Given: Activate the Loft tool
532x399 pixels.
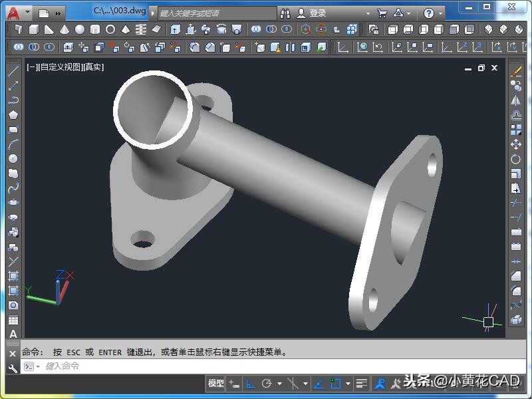Looking at the screenshot, I should 237,29.
